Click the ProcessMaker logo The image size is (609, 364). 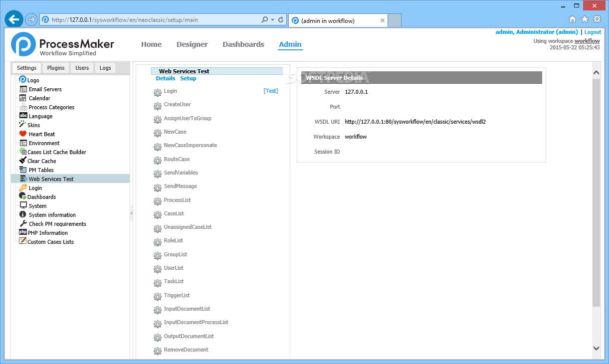point(62,44)
